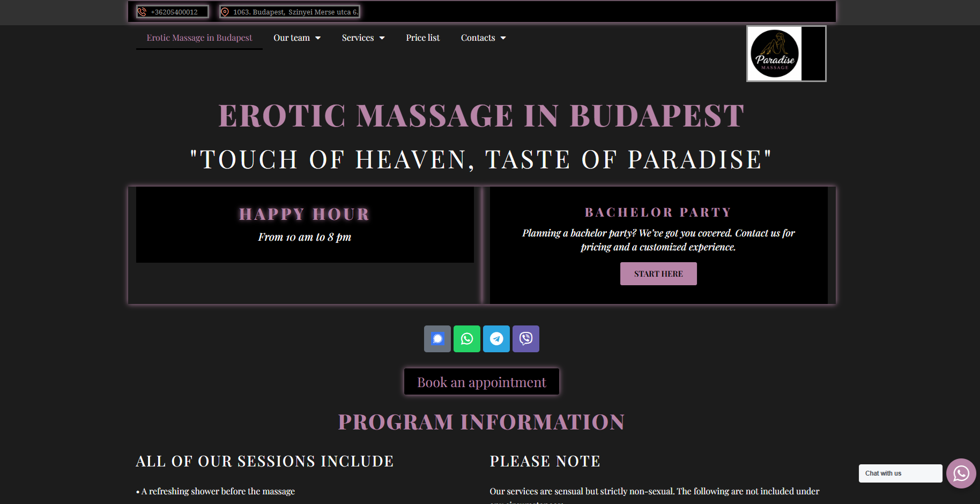Click the 'Touch of Heaven, Taste of Paradise' tagline
Viewport: 980px width, 504px height.
(x=481, y=160)
